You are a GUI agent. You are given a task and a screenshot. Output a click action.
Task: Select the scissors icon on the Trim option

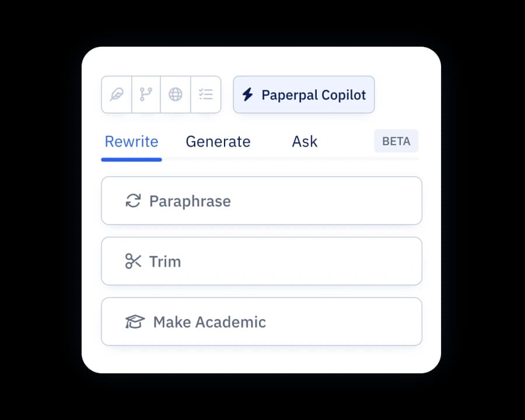click(x=134, y=261)
